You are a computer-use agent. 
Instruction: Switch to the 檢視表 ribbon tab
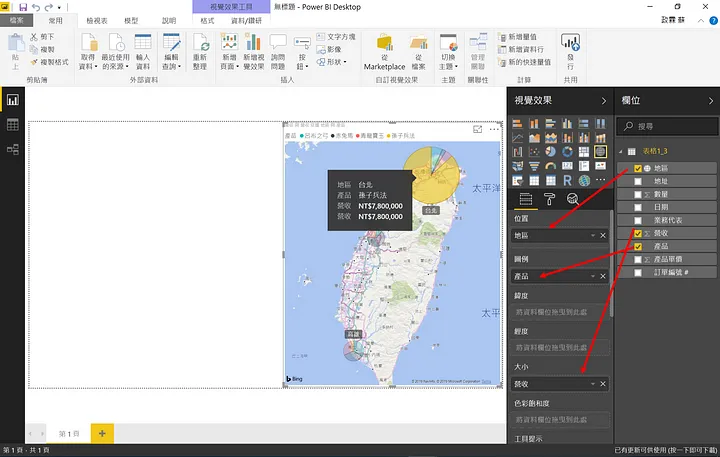click(x=97, y=21)
